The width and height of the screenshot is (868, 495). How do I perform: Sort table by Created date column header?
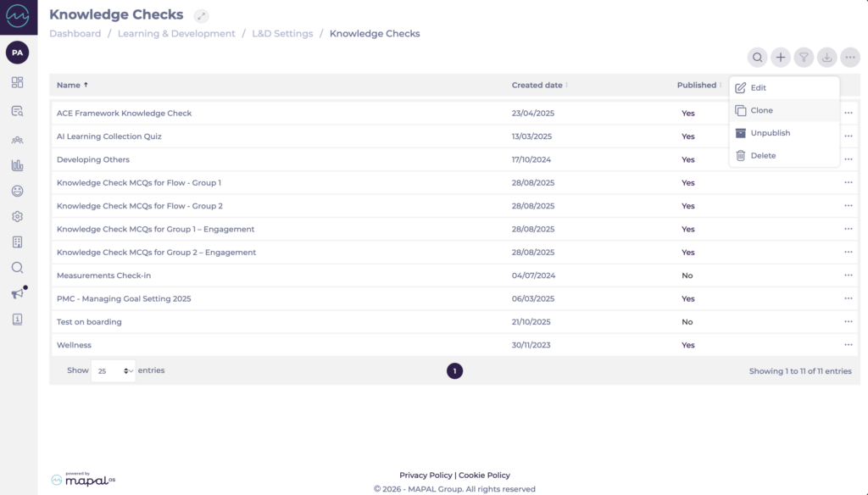pyautogui.click(x=537, y=85)
